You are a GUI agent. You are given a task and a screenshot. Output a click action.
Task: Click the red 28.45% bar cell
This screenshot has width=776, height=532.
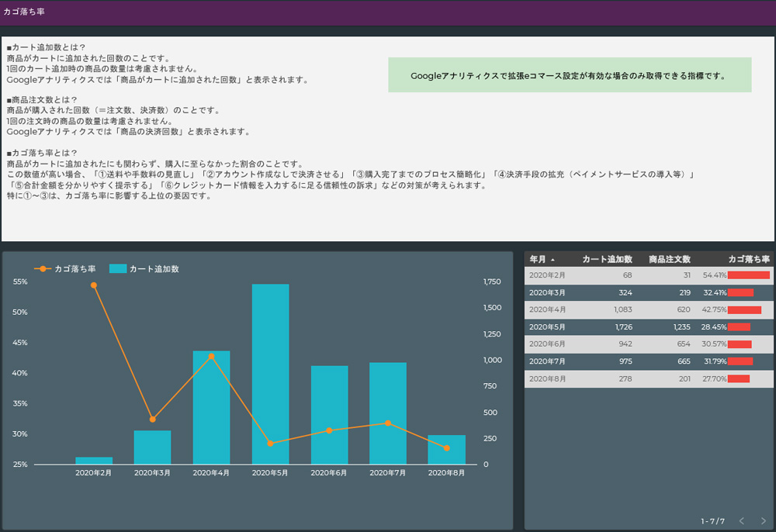pyautogui.click(x=739, y=326)
